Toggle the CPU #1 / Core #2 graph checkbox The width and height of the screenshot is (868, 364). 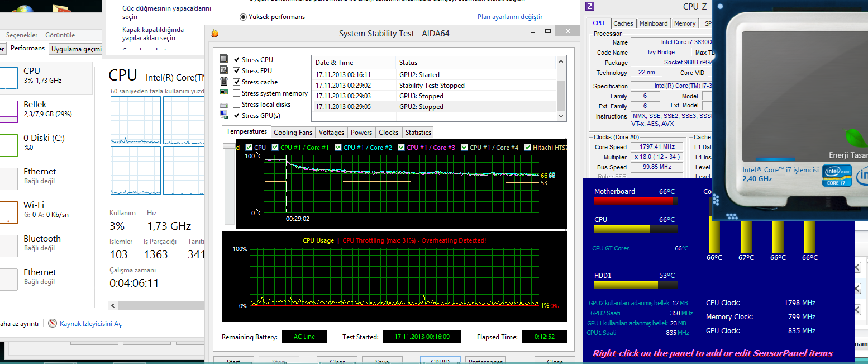click(338, 148)
